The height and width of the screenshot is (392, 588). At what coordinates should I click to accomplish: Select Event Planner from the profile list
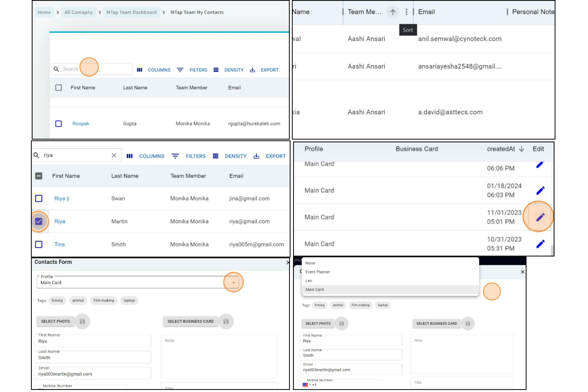[x=318, y=272]
